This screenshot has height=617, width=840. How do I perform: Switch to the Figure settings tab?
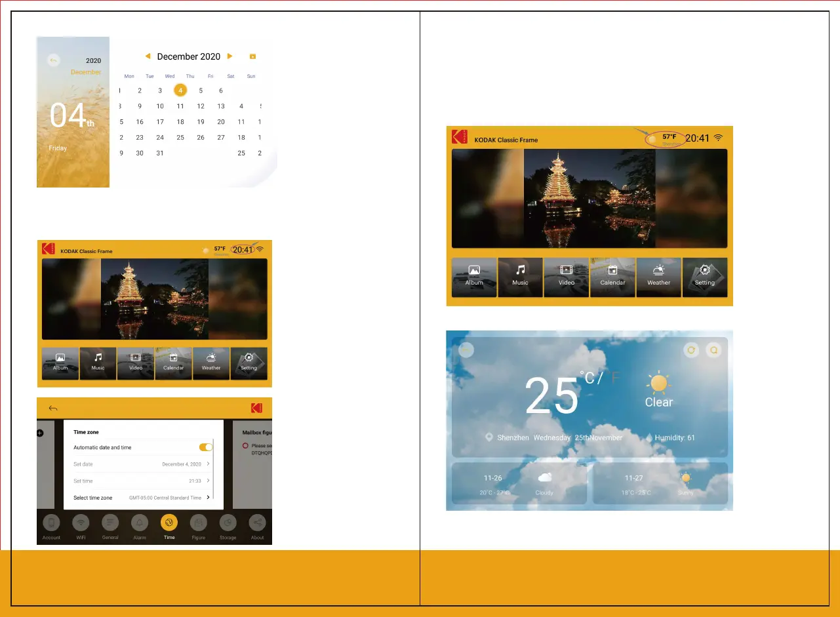point(198,523)
